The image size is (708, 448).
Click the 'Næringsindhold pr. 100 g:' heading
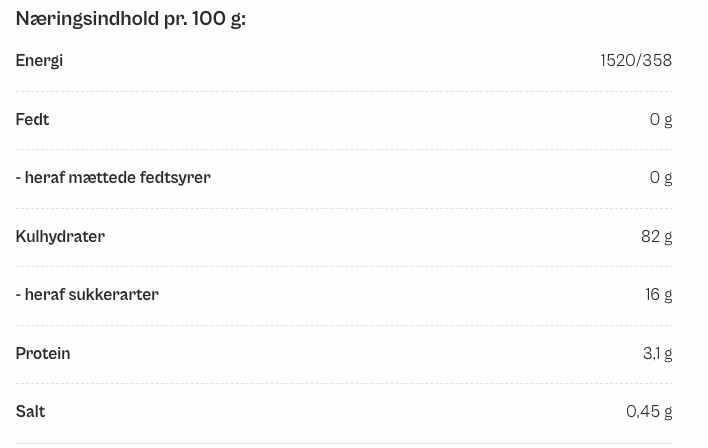(130, 19)
